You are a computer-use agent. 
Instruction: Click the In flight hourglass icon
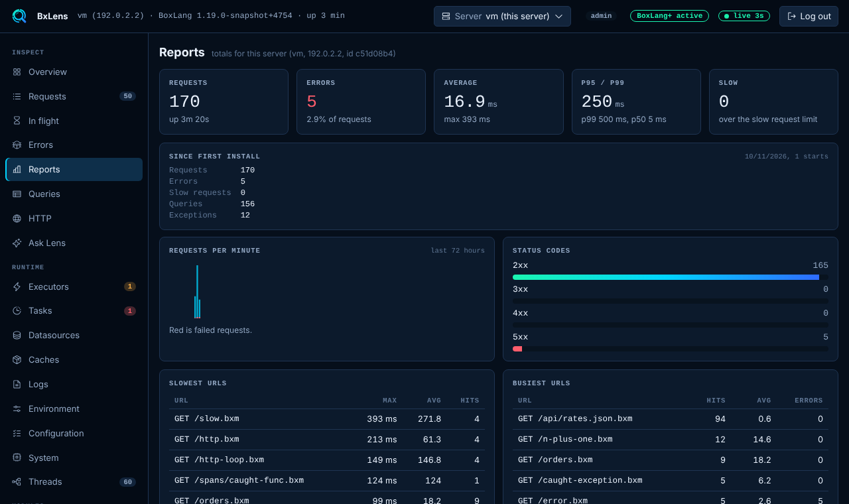coord(17,121)
